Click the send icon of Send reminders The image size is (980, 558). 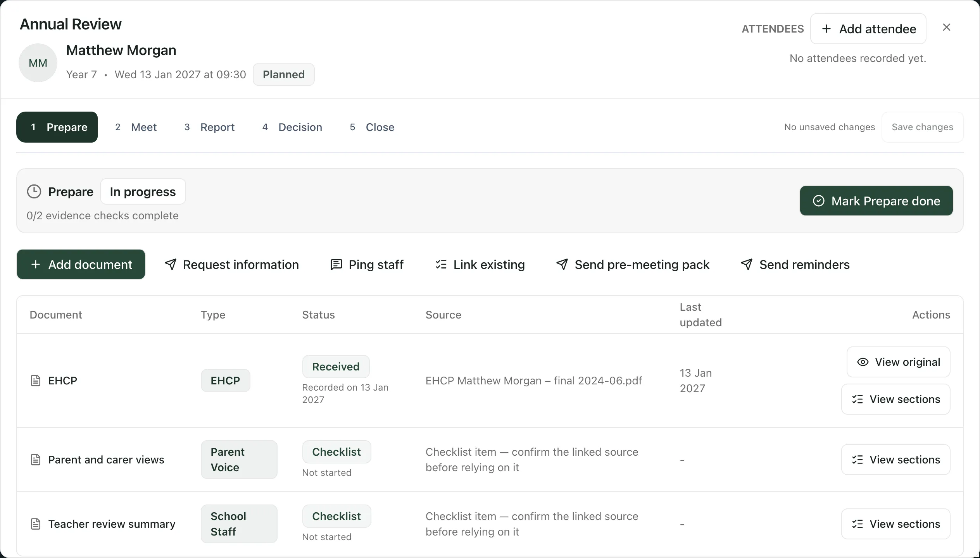click(x=747, y=264)
